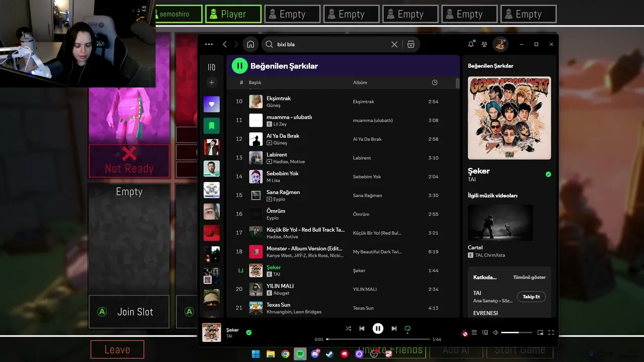Enter Spotify full screen mode

point(551,332)
